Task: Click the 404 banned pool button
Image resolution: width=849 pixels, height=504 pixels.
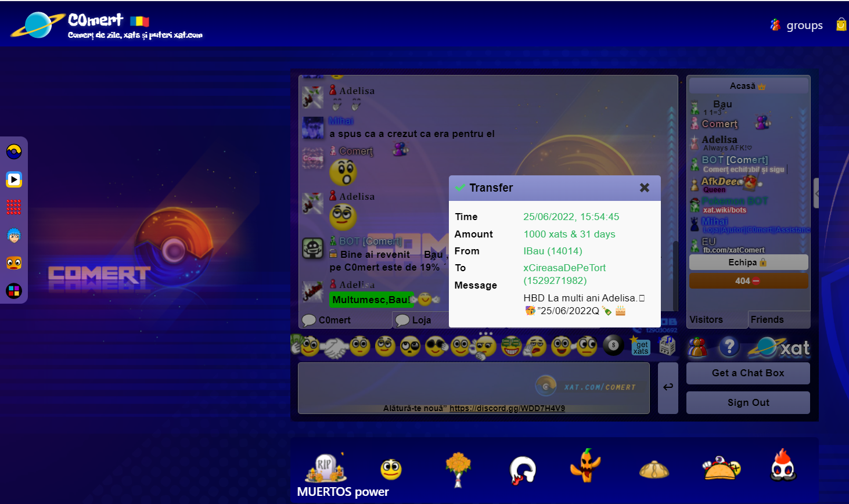Action: 748,281
